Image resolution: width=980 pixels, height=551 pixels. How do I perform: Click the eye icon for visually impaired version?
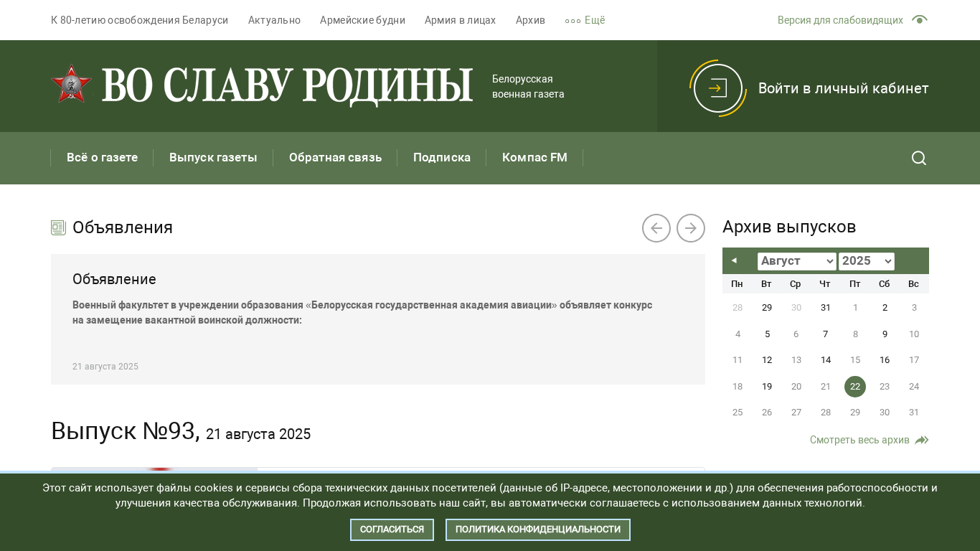(920, 20)
